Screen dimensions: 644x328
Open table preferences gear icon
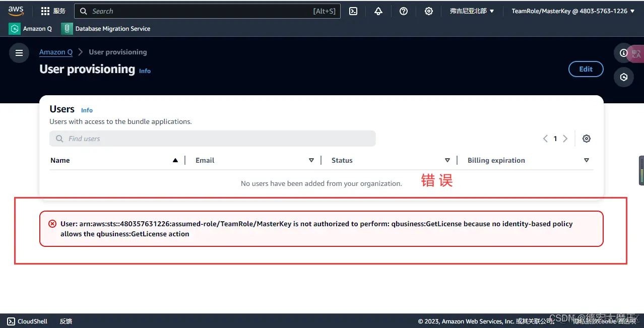tap(586, 139)
